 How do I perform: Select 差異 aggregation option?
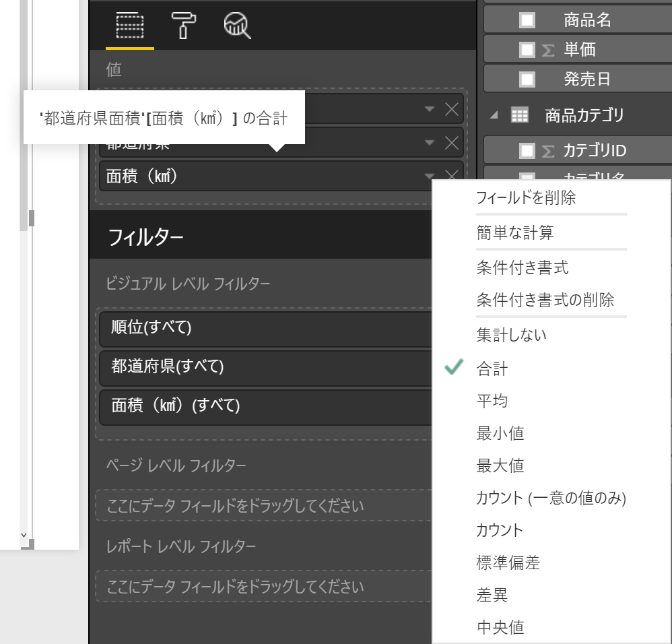(x=492, y=595)
